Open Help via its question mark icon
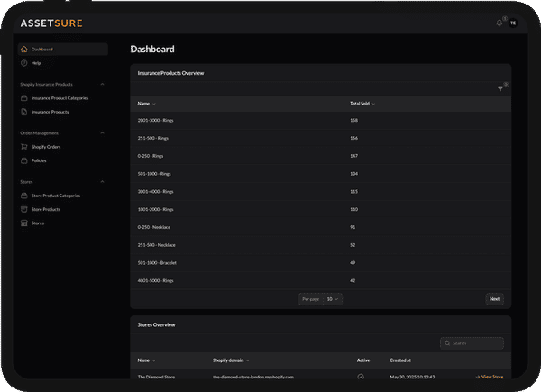Image resolution: width=541 pixels, height=392 pixels. (x=23, y=63)
